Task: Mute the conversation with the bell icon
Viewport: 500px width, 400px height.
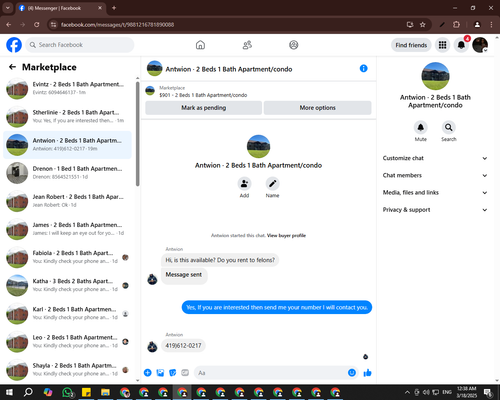Action: [x=421, y=127]
